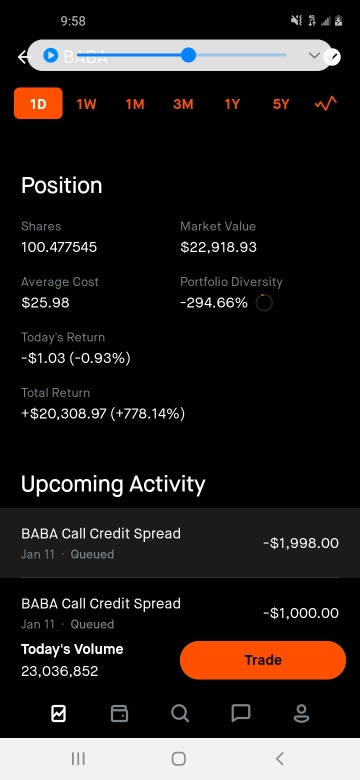
Task: Show the 3M chart range
Action: 183,104
